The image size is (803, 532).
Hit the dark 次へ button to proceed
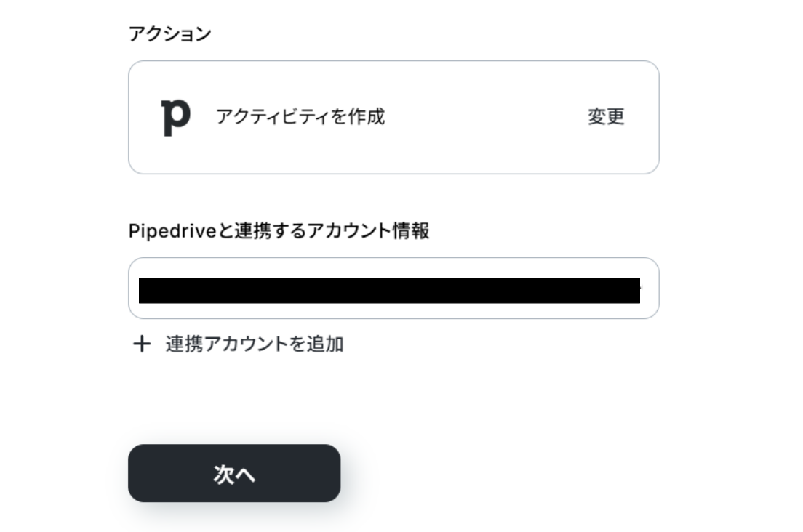click(234, 473)
